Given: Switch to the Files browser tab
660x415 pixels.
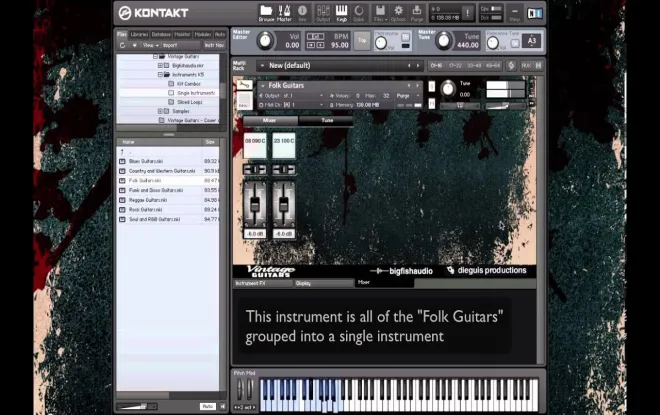Looking at the screenshot, I should [122, 34].
